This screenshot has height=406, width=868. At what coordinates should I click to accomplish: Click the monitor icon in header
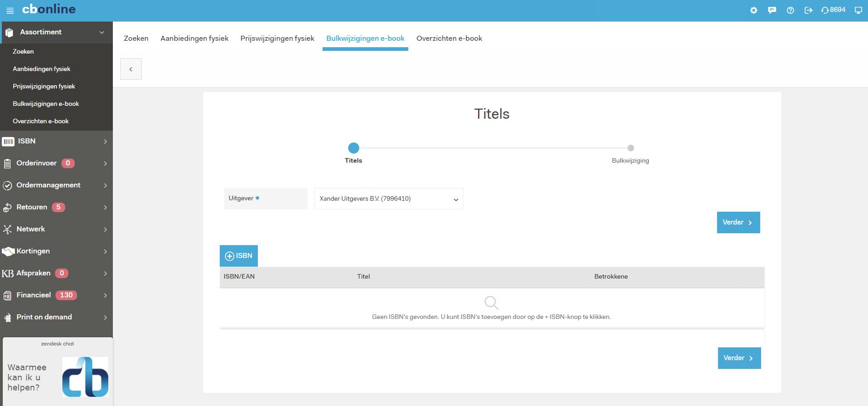(x=858, y=10)
